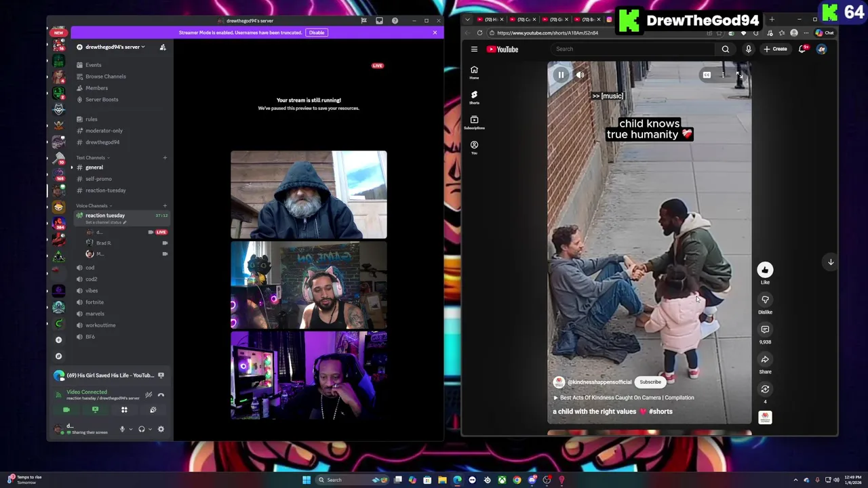
Task: Toggle Discord noise suppression icon
Action: pyautogui.click(x=149, y=394)
